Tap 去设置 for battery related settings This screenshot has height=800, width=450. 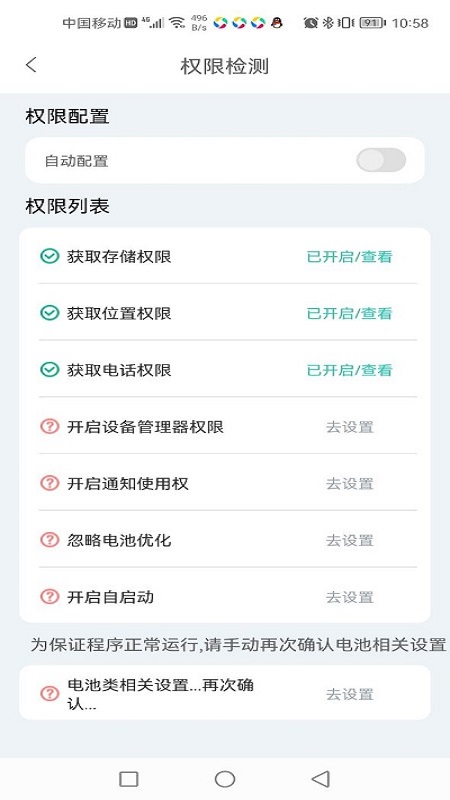click(350, 694)
